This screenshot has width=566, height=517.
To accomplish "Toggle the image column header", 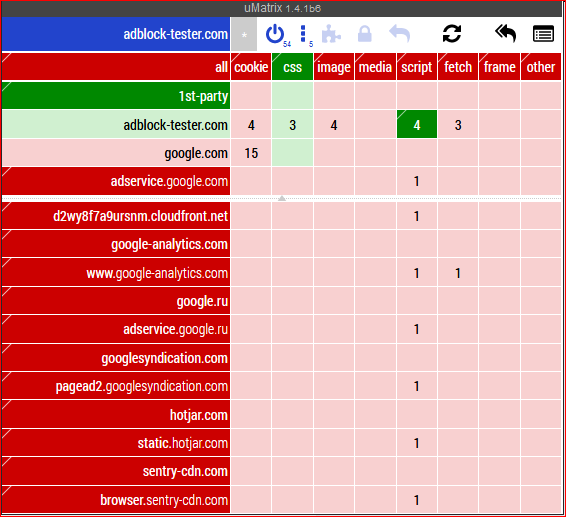I will (334, 67).
